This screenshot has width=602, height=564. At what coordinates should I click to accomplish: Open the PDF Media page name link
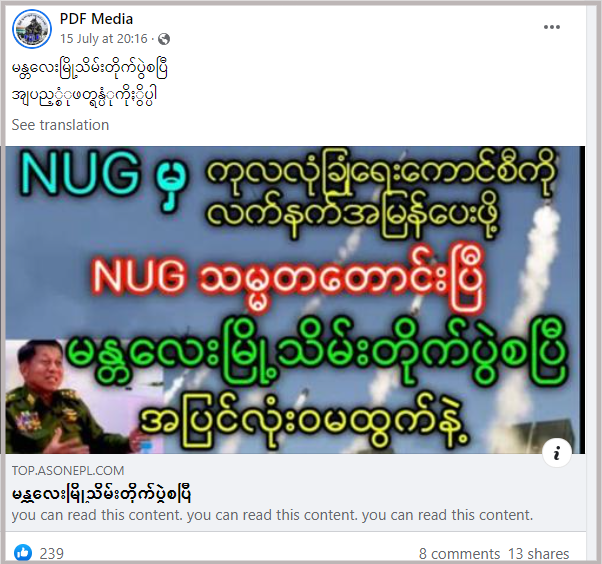point(96,19)
